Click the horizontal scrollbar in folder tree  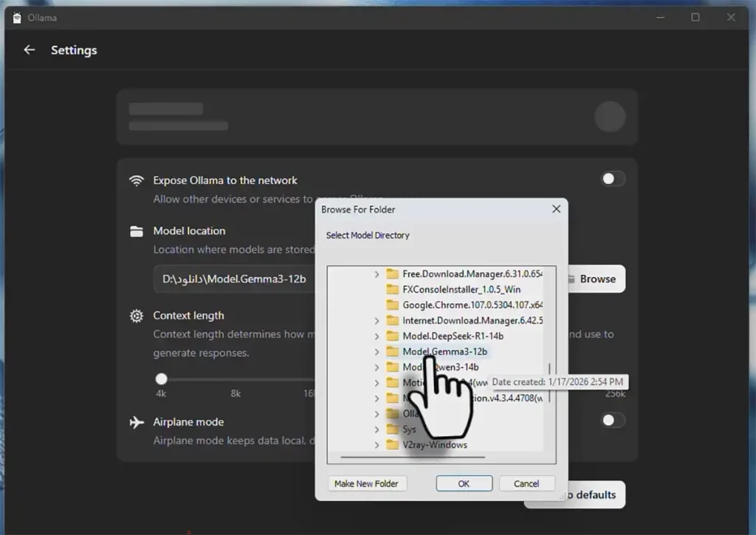click(x=413, y=457)
